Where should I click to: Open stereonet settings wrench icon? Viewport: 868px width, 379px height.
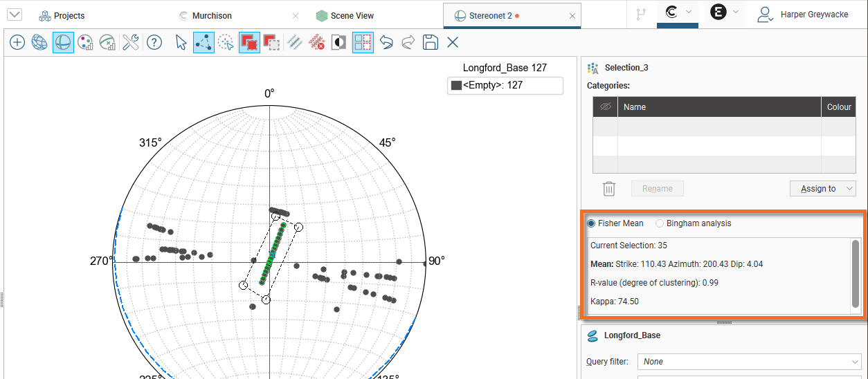pos(131,43)
